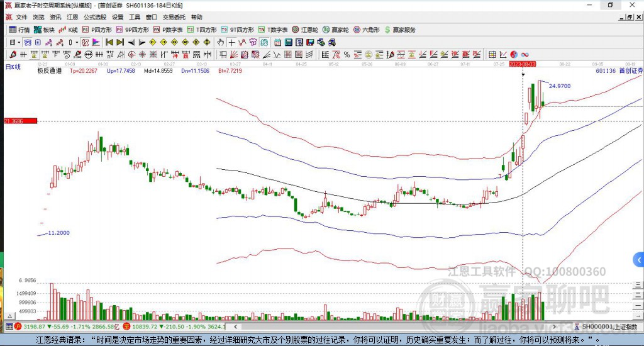Viewport: 644px width, 346px height.
Task: Click the blue-red infinity loop icon
Action: (x=525, y=54)
